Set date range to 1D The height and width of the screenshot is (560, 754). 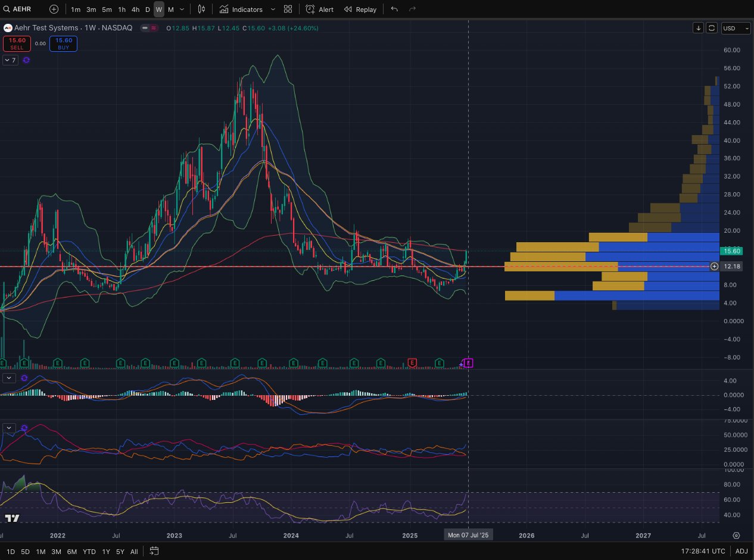(x=11, y=552)
